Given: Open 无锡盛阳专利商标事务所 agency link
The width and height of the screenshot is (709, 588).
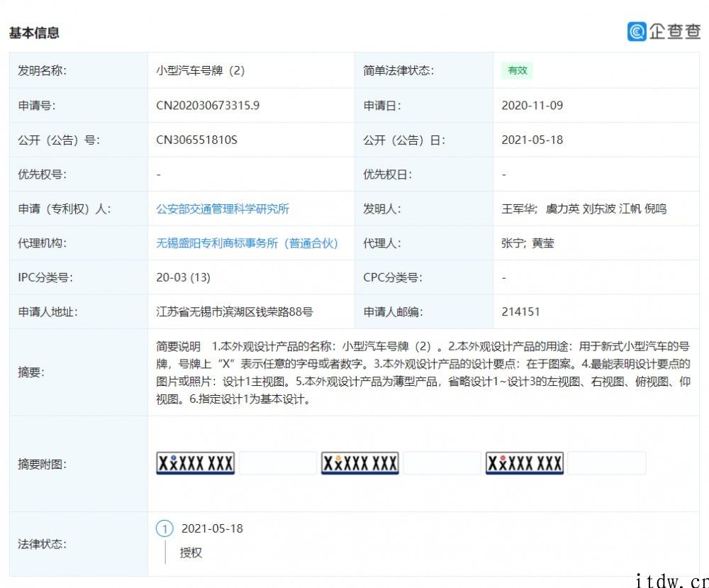Looking at the screenshot, I should (x=247, y=243).
